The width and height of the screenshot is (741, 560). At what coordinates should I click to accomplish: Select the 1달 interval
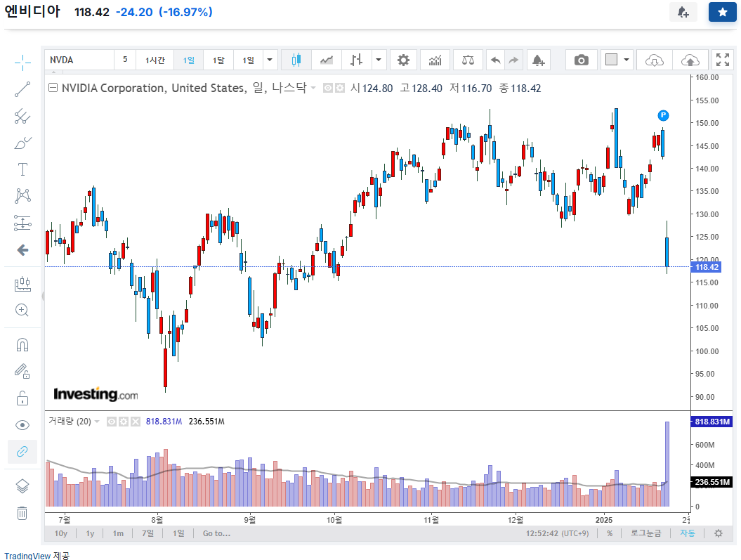[218, 60]
